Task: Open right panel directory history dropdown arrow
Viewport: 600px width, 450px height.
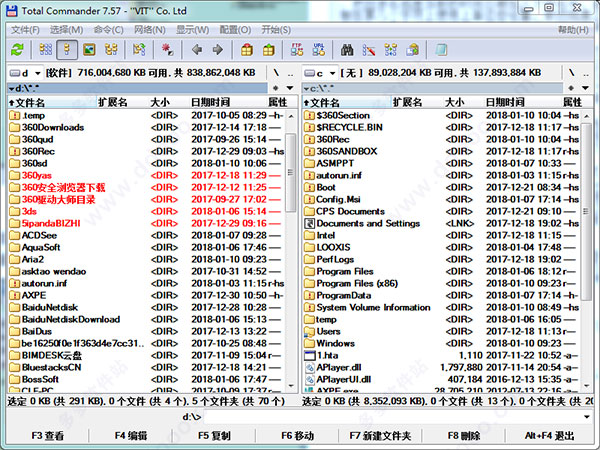Action: click(x=585, y=88)
